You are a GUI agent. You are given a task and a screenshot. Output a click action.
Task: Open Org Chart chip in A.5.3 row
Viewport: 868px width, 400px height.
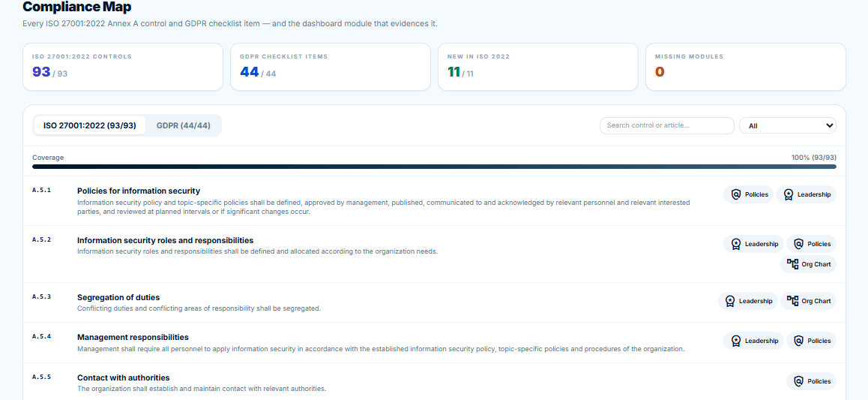808,301
